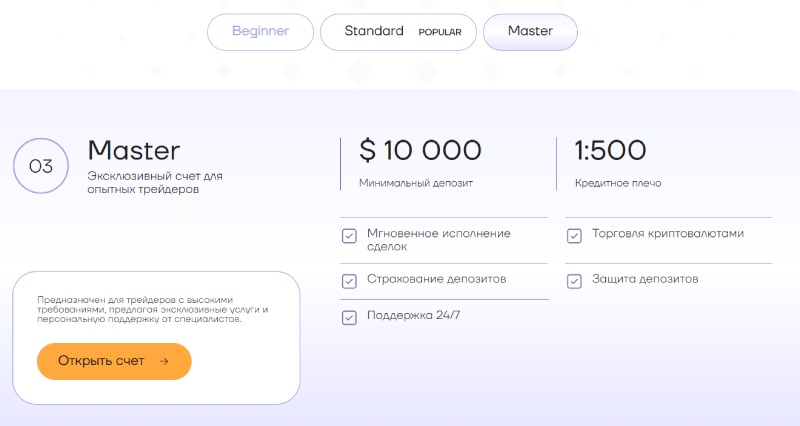This screenshot has height=426, width=800.
Task: Toggle the Мгновенное исполнение сделок checkbox
Action: click(x=349, y=237)
